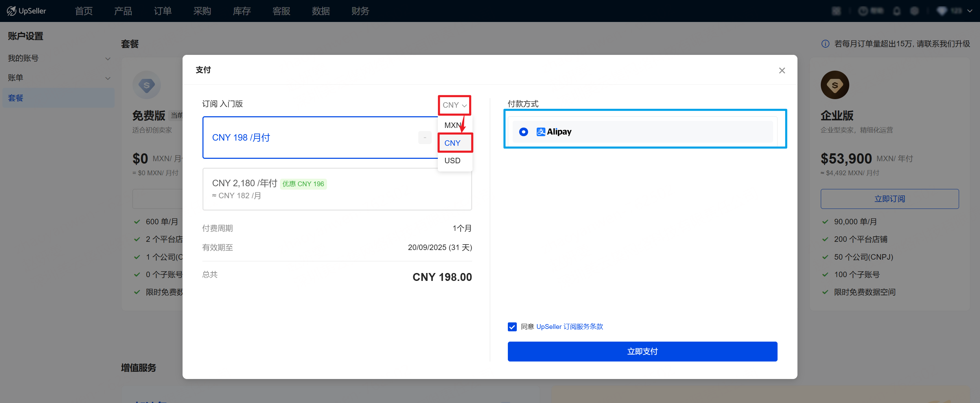Click the notification bell icon
Screen dimensions: 980x403
click(897, 11)
